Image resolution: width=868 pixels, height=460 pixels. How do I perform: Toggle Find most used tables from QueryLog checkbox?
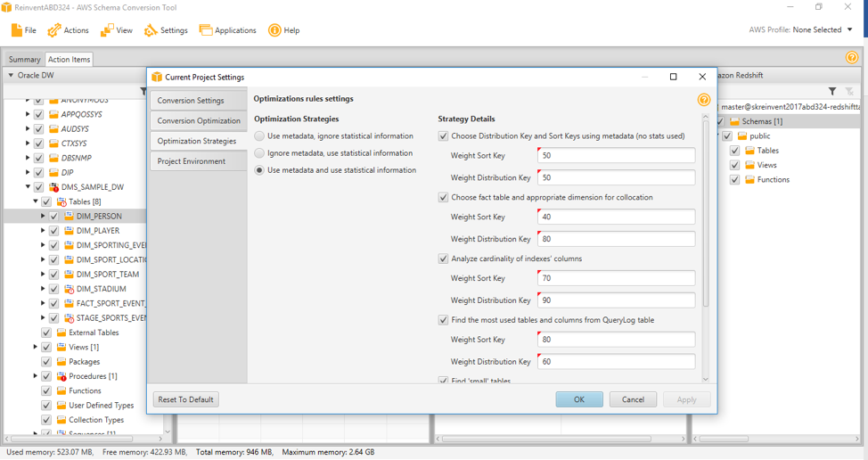443,321
